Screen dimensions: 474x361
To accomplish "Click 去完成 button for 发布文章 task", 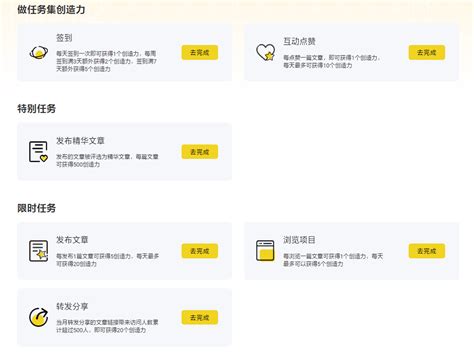I will click(x=200, y=251).
